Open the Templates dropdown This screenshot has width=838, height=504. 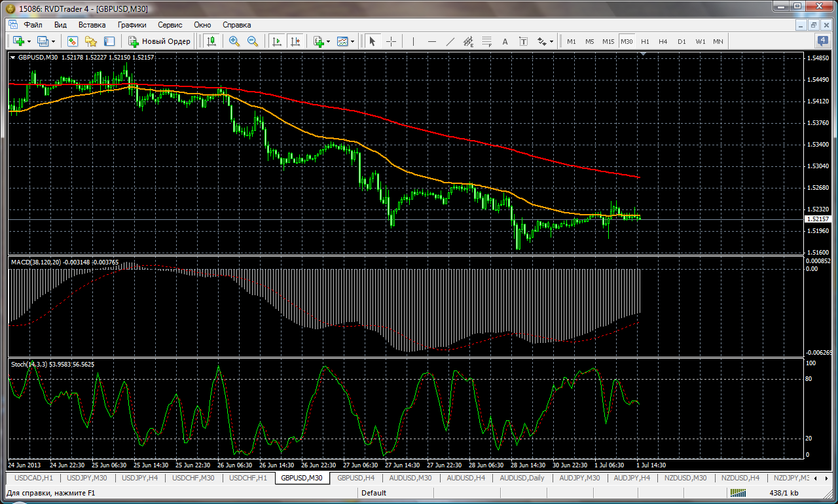point(352,41)
